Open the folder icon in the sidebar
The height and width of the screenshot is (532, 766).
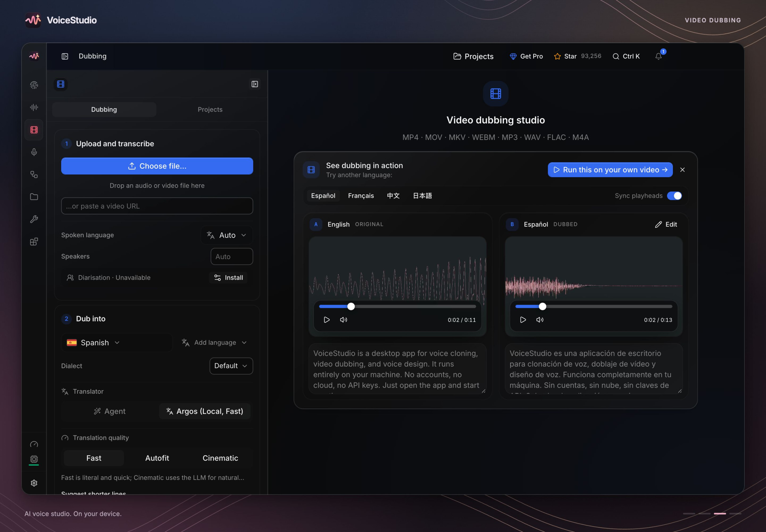coord(34,197)
